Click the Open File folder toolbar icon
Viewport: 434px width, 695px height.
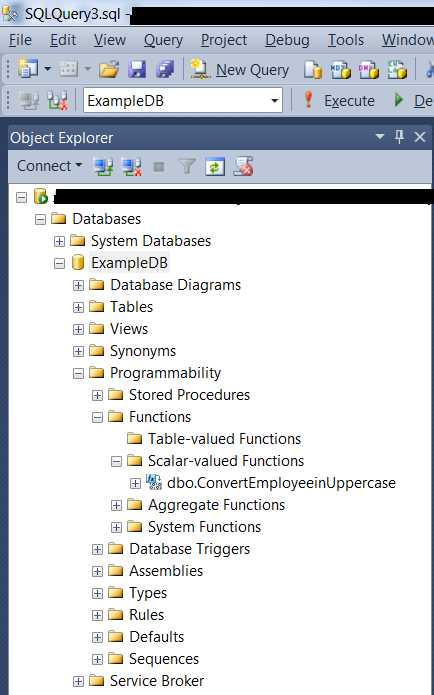pos(109,70)
